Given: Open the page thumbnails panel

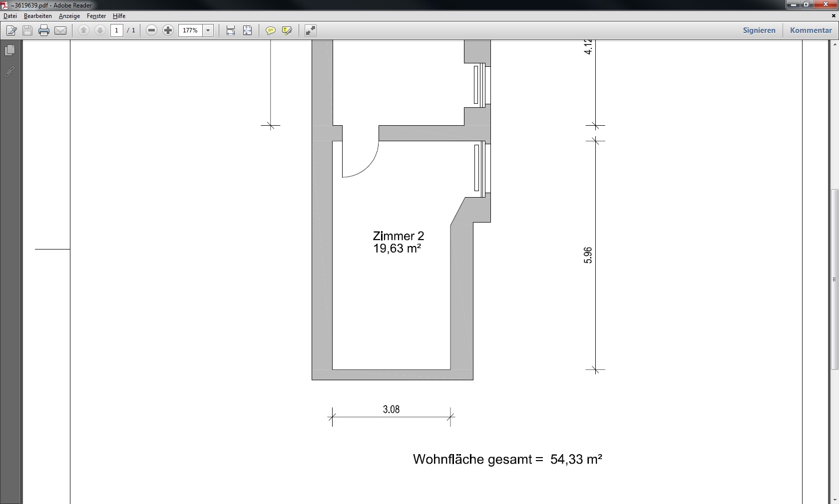Looking at the screenshot, I should (9, 50).
